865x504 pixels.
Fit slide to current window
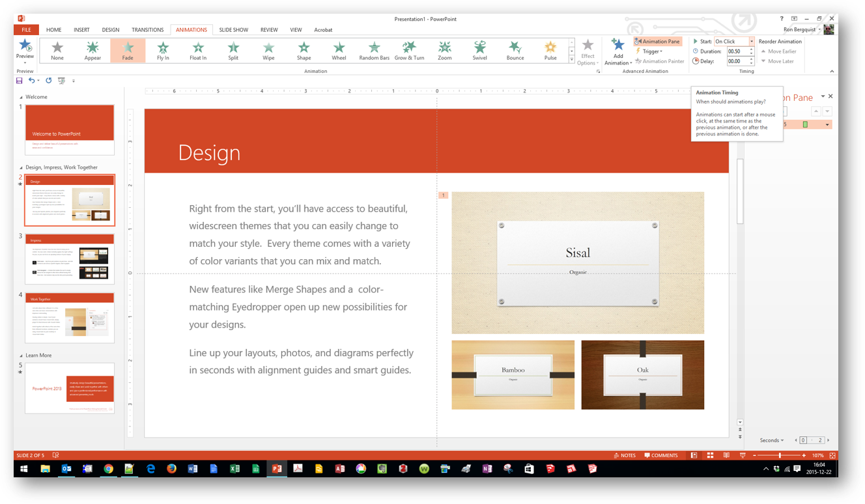pyautogui.click(x=832, y=455)
